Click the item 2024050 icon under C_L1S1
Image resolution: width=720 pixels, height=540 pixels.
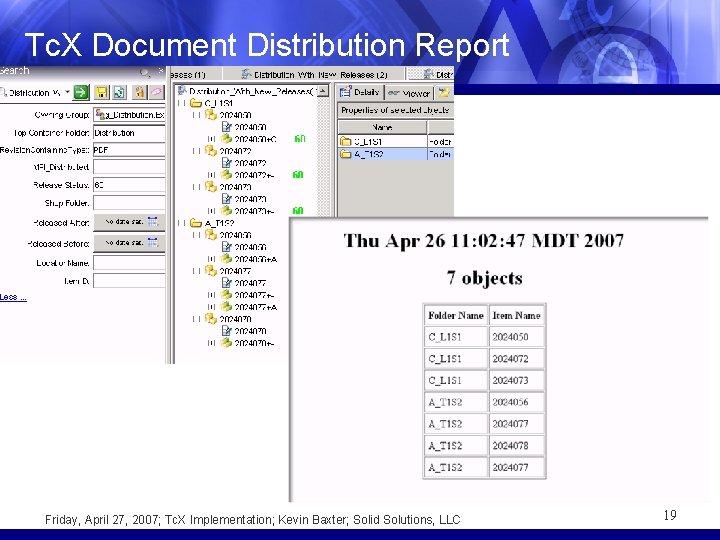pyautogui.click(x=211, y=115)
